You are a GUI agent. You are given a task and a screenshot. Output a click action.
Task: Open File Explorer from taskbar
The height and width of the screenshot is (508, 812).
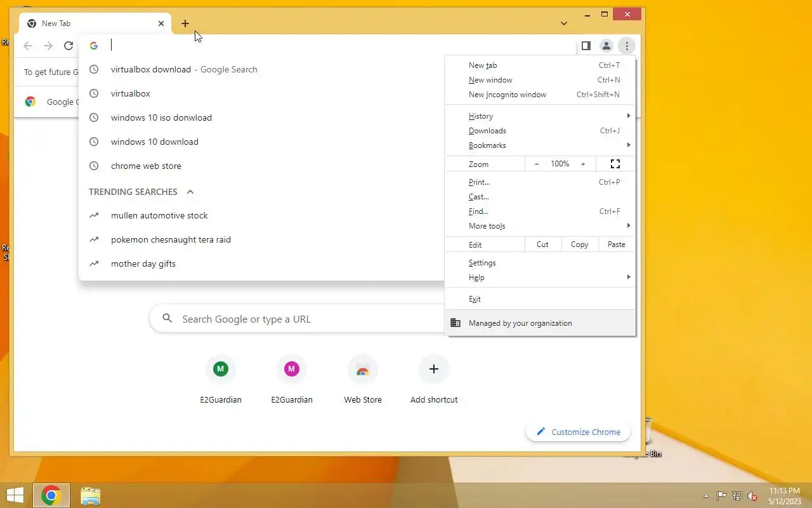[91, 495]
